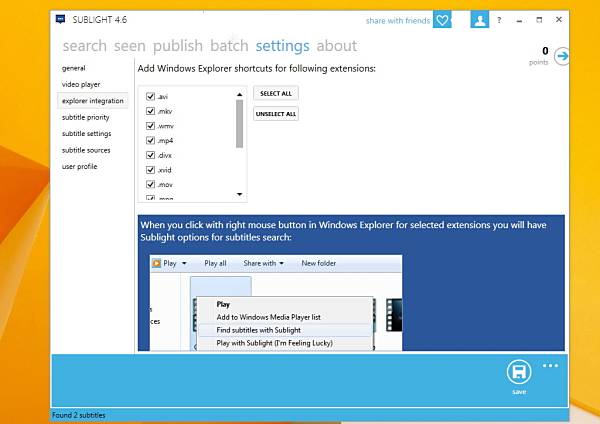Click the Found 2 subtitles status text

78,415
